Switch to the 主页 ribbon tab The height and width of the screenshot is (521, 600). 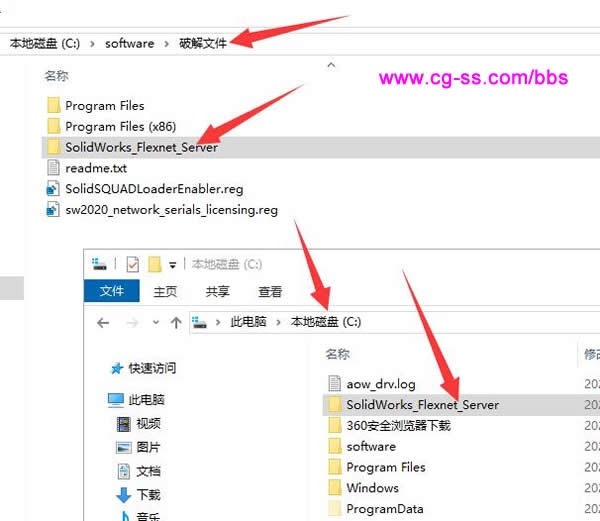pyautogui.click(x=165, y=292)
